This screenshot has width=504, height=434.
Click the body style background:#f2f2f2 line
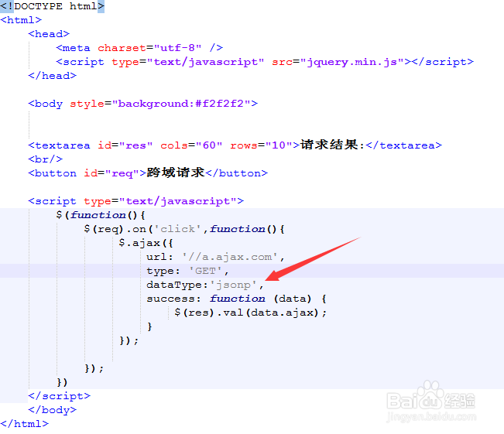tap(142, 104)
